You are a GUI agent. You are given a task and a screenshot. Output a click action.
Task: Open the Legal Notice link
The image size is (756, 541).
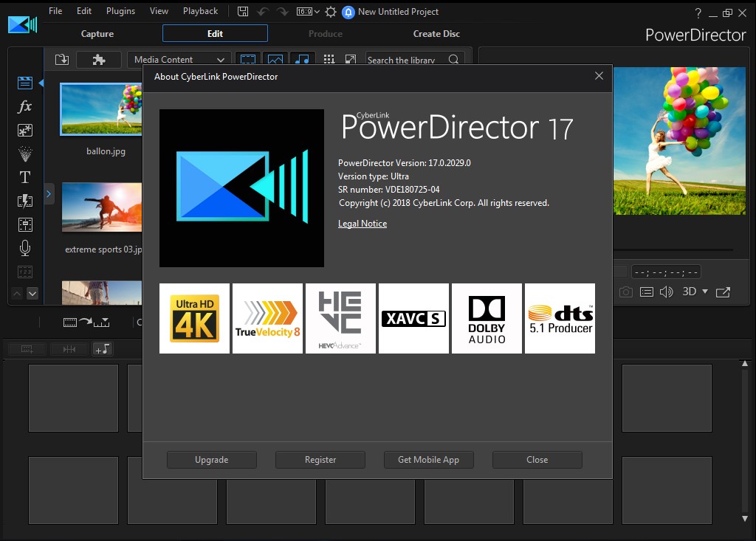[362, 223]
